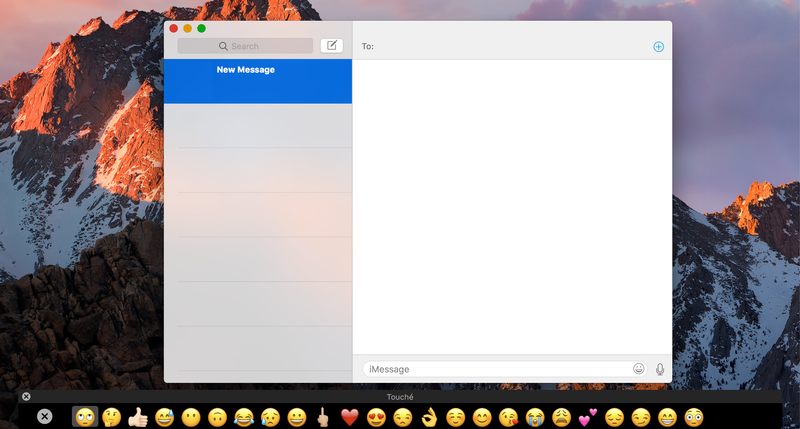Insert the grinning face with sweat emoji
Image resolution: width=800 pixels, height=429 pixels.
coord(164,417)
